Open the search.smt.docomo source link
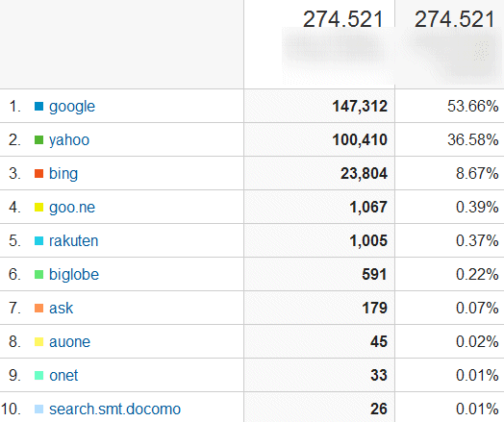The width and height of the screenshot is (504, 422). 114,410
